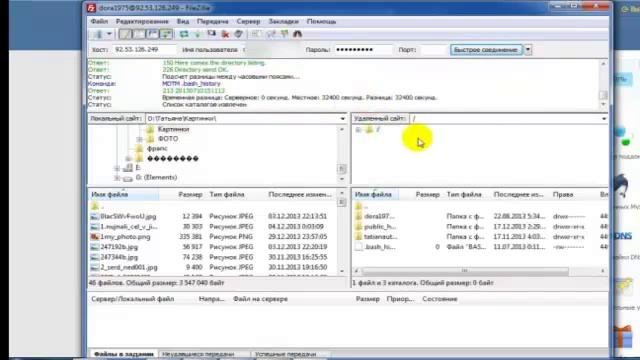
Task: Click Reconnect to last server icon
Action: coord(238,34)
